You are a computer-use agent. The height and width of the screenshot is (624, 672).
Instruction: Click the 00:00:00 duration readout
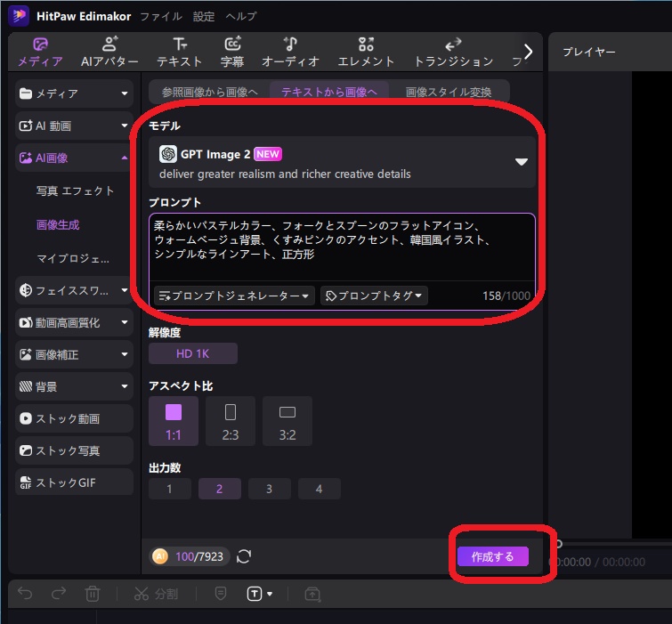(624, 562)
